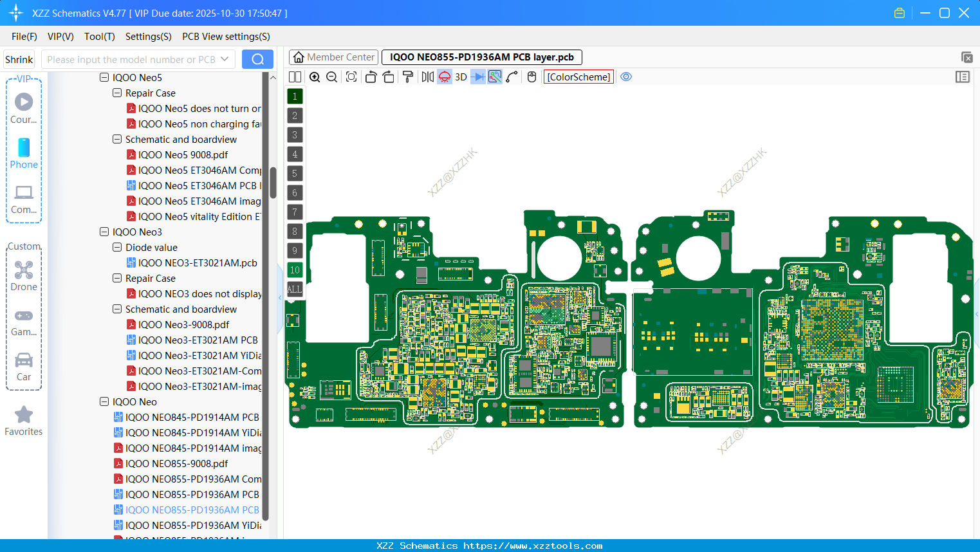Select the zoom in magnifier tool
980x552 pixels.
pos(315,77)
